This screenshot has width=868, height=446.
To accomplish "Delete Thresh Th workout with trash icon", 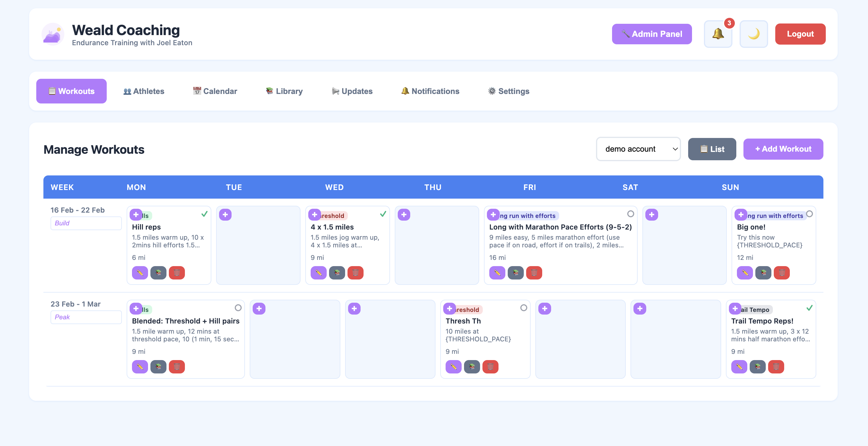I will [490, 366].
